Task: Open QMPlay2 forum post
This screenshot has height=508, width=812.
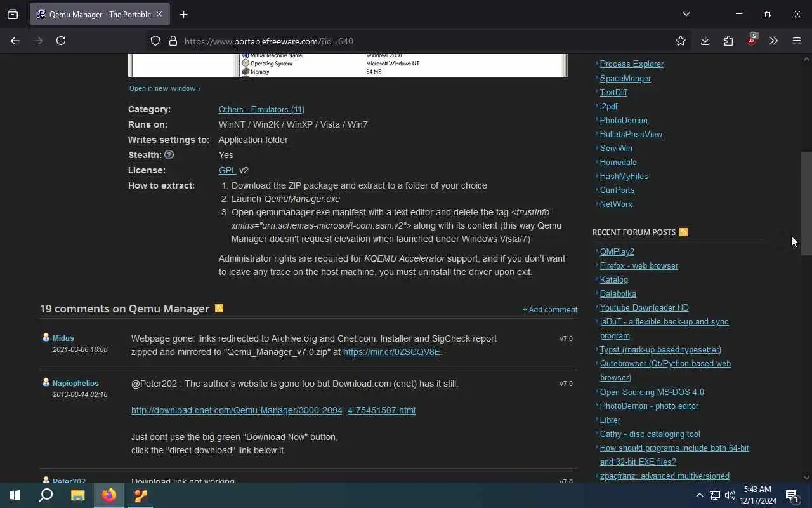Action: click(617, 251)
